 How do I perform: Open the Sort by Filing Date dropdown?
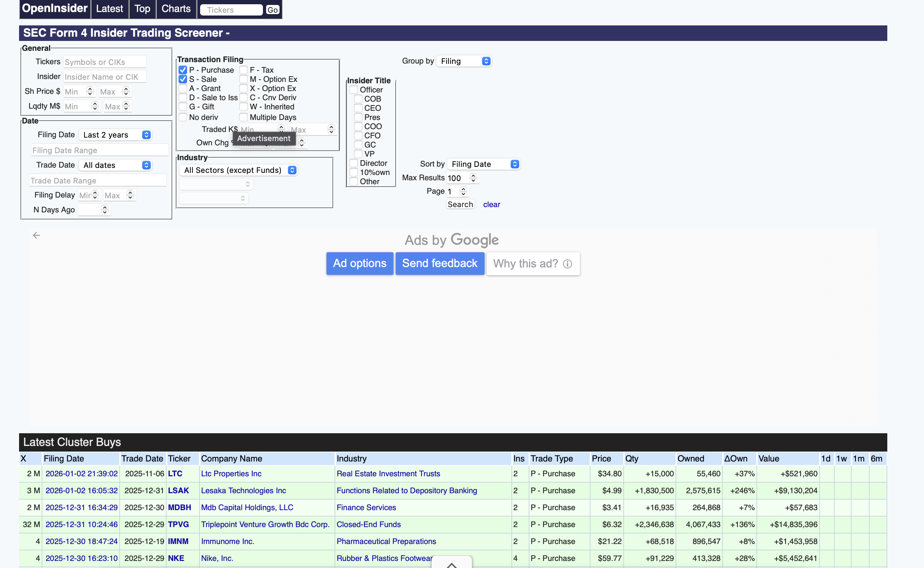coord(484,164)
